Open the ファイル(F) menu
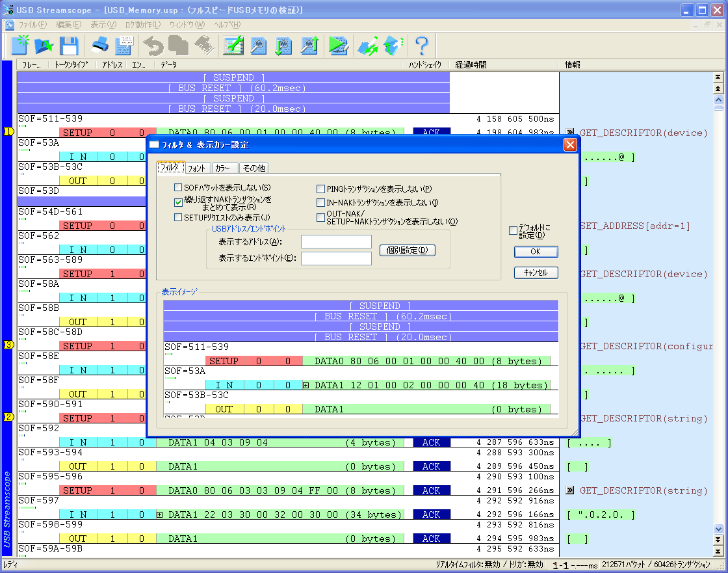 pos(32,25)
